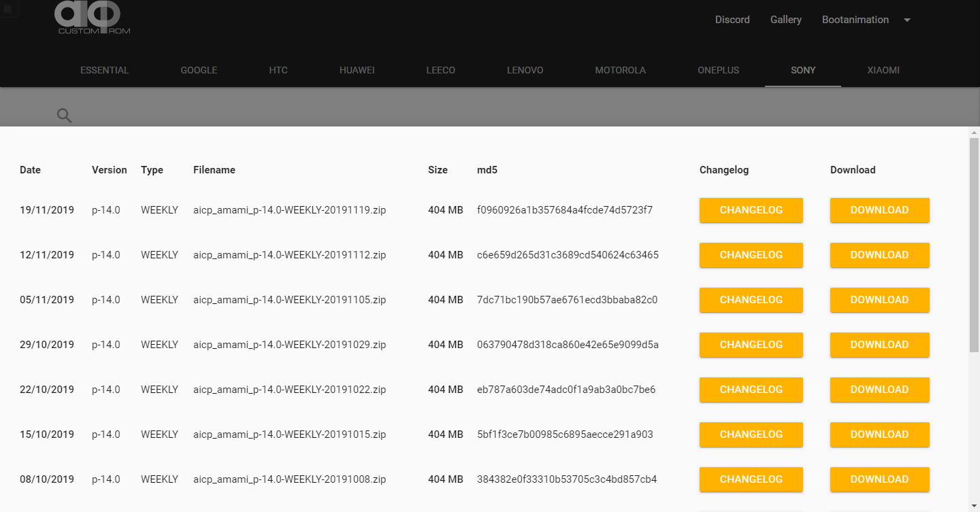
Task: Open changelog for 22/10/2019 build
Action: pos(751,390)
